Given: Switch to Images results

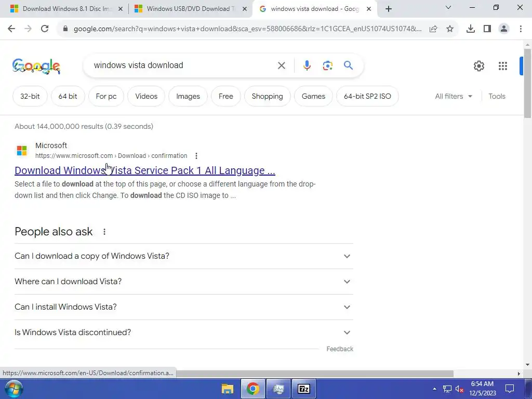Looking at the screenshot, I should [x=188, y=96].
